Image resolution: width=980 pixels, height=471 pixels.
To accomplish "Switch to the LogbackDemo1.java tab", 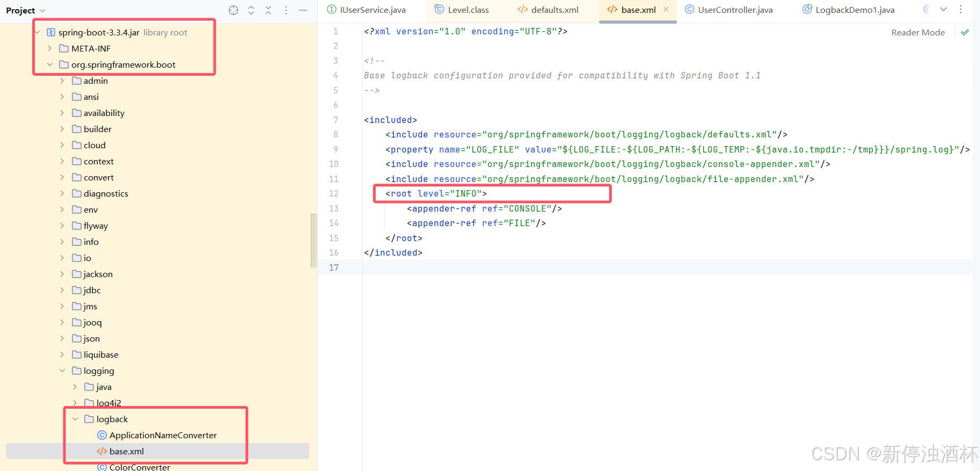I will click(x=849, y=10).
